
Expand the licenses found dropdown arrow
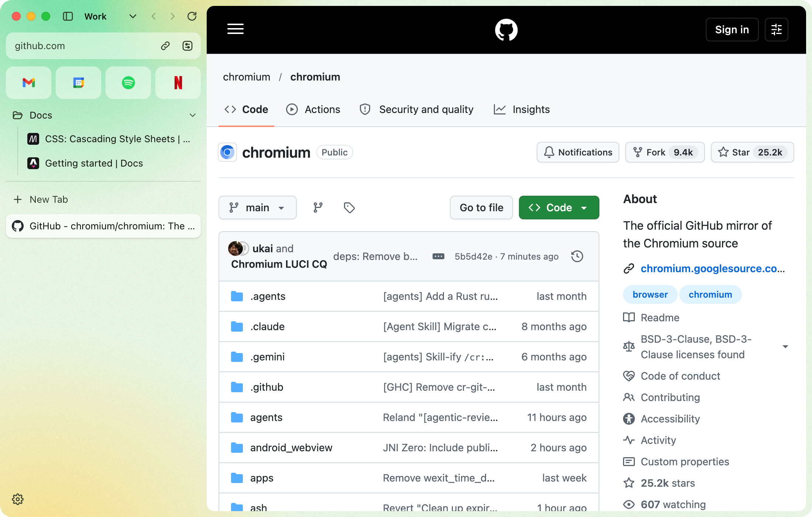(785, 347)
